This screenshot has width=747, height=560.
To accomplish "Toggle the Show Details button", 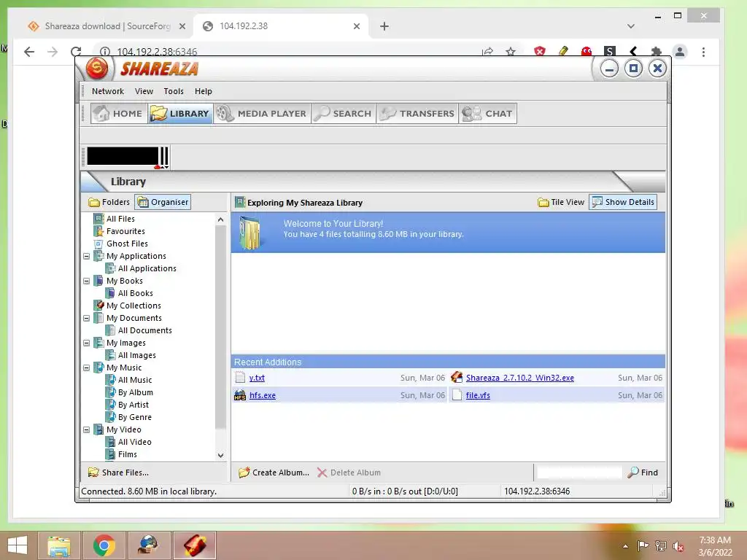I will click(x=623, y=202).
